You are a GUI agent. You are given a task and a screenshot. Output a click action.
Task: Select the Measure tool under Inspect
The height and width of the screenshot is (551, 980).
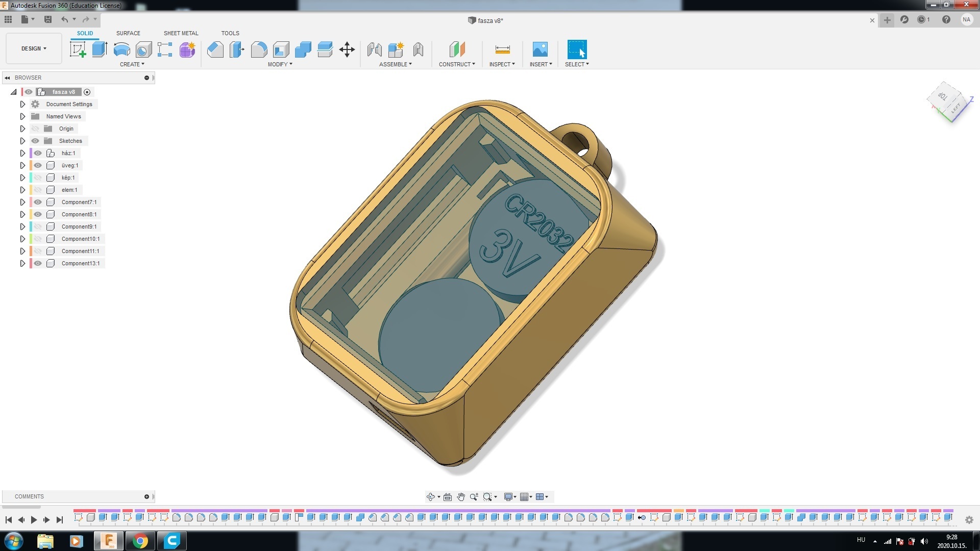coord(502,49)
